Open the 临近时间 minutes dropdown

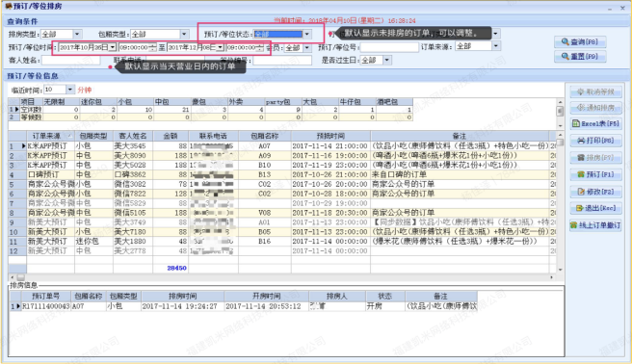click(69, 90)
